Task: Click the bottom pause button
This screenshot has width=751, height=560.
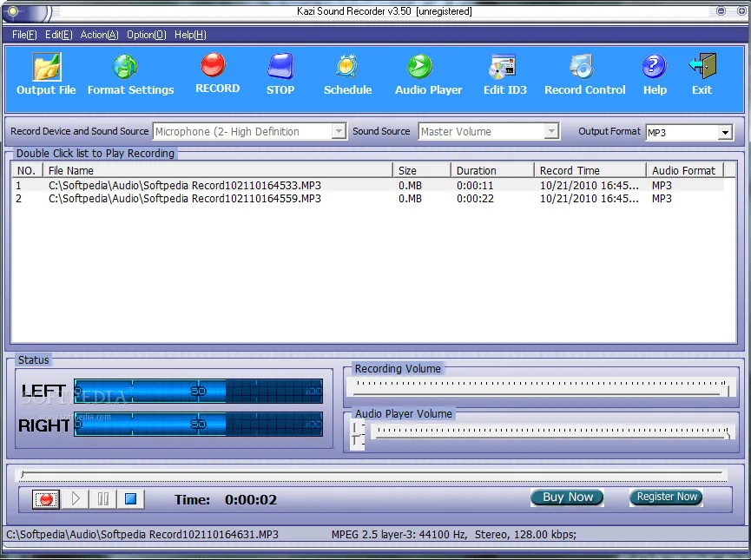Action: 103,499
